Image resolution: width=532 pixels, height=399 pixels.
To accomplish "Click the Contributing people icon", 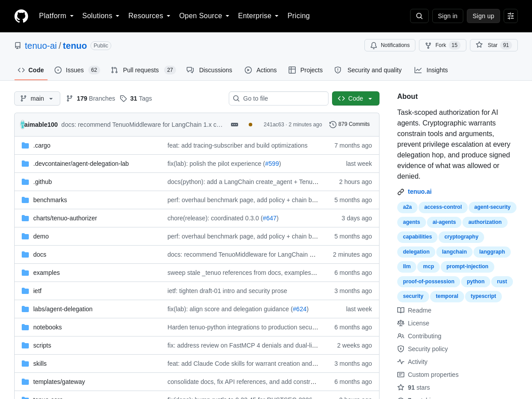I will click(x=401, y=336).
